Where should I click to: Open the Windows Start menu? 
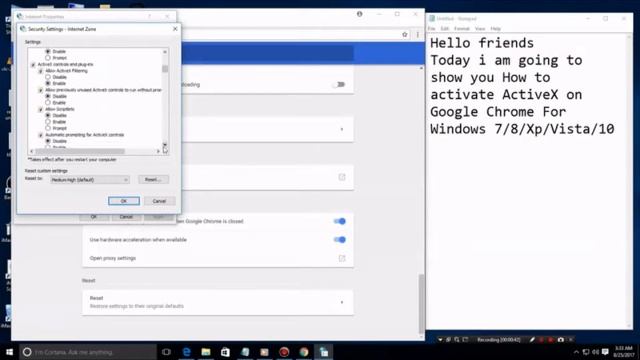pyautogui.click(x=9, y=352)
